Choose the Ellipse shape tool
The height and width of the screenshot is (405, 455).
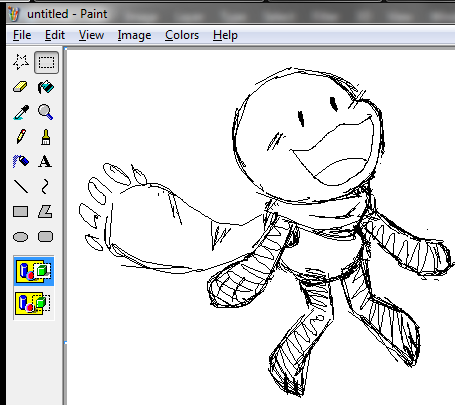point(21,237)
